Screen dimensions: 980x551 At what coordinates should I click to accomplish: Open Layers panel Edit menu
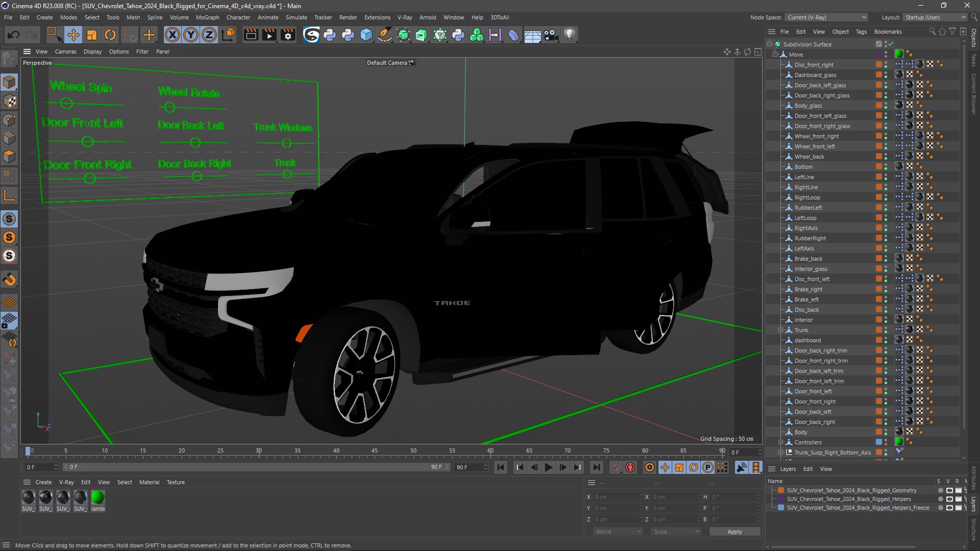click(808, 469)
